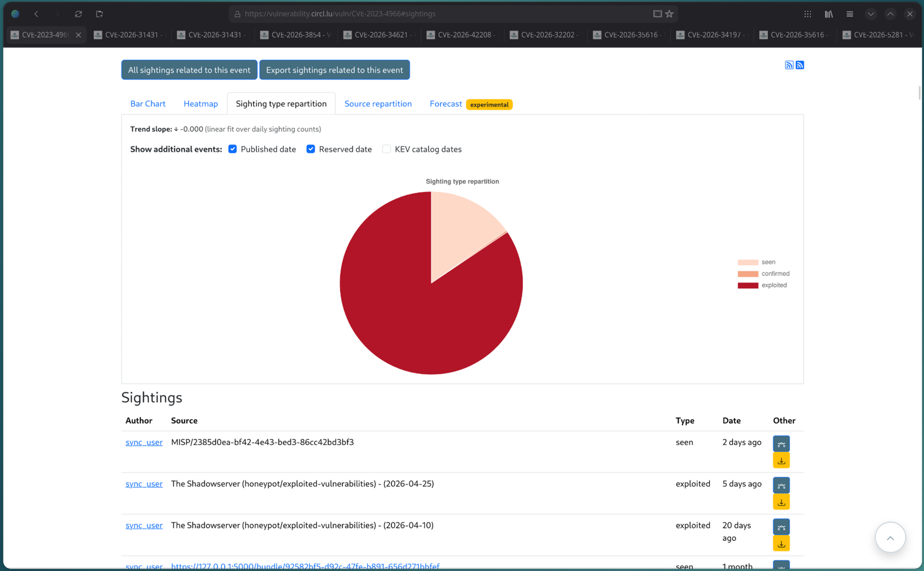Click yellow download icon in MISP sighting row
Viewport: 924px width, 571px height.
click(781, 460)
